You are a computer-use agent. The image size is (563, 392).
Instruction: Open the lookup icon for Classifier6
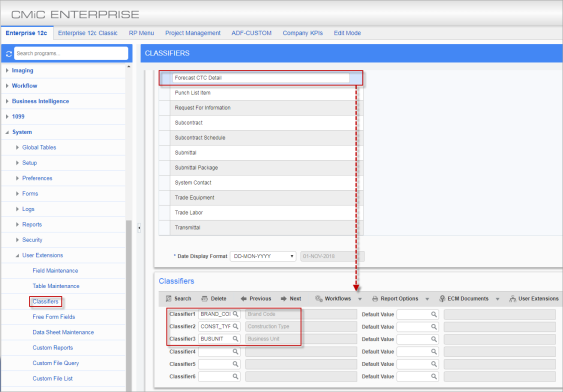236,376
